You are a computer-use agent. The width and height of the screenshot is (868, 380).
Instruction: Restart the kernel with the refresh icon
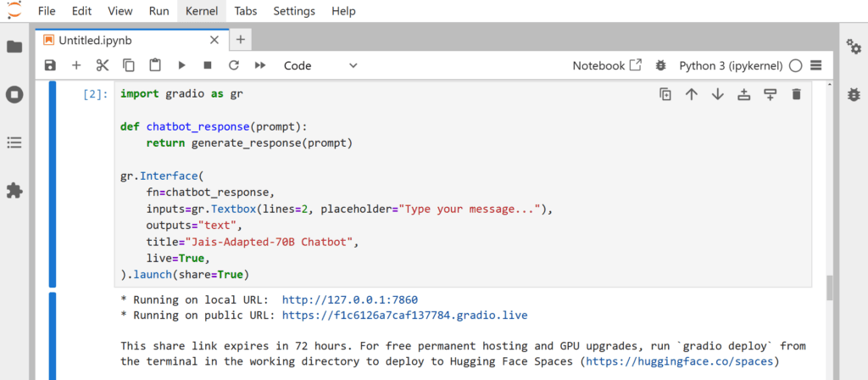pyautogui.click(x=234, y=65)
